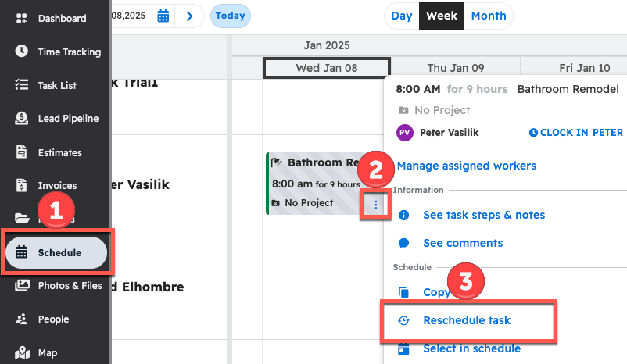Open the calendar date picker icon
This screenshot has height=364, width=627.
tap(163, 16)
